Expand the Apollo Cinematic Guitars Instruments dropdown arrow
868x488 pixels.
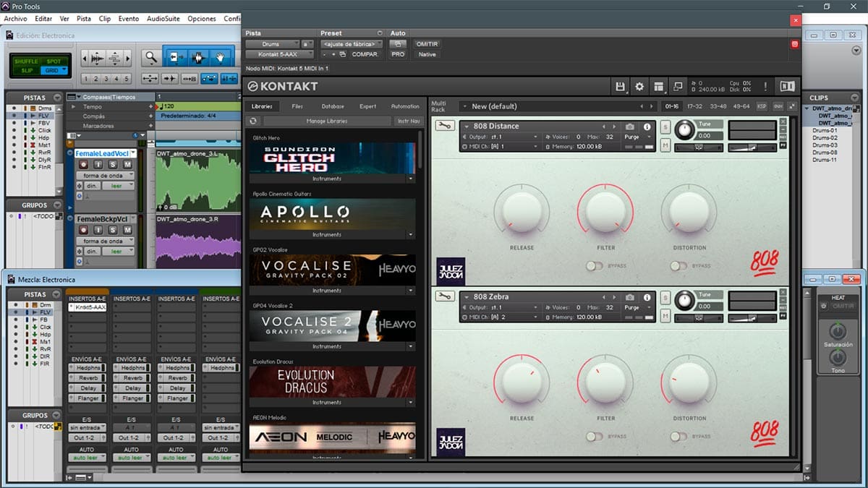pos(411,235)
